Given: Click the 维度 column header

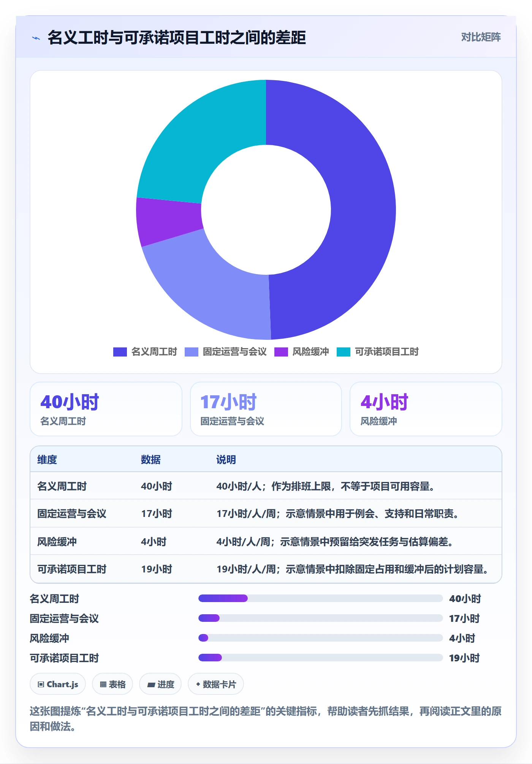Looking at the screenshot, I should pos(47,460).
